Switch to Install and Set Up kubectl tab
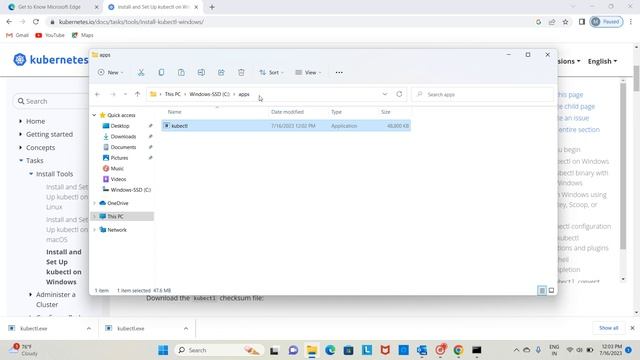This screenshot has width=640, height=360. point(153,7)
